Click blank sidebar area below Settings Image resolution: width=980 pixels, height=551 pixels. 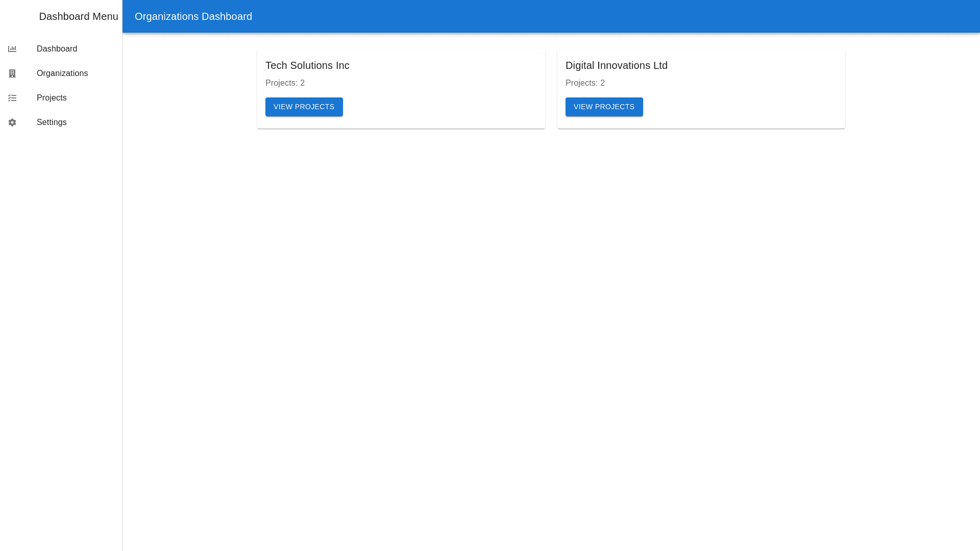(61, 306)
